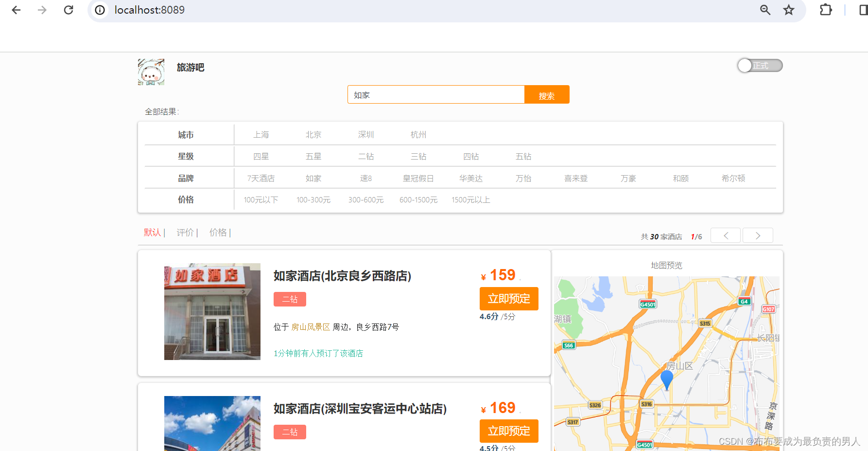Select the 五钻 rating filter
Screen dimensions: 868x451
523,157
